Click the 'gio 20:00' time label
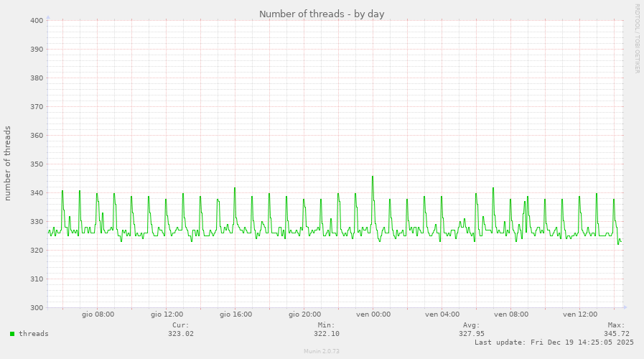The height and width of the screenshot is (359, 644). pos(304,314)
